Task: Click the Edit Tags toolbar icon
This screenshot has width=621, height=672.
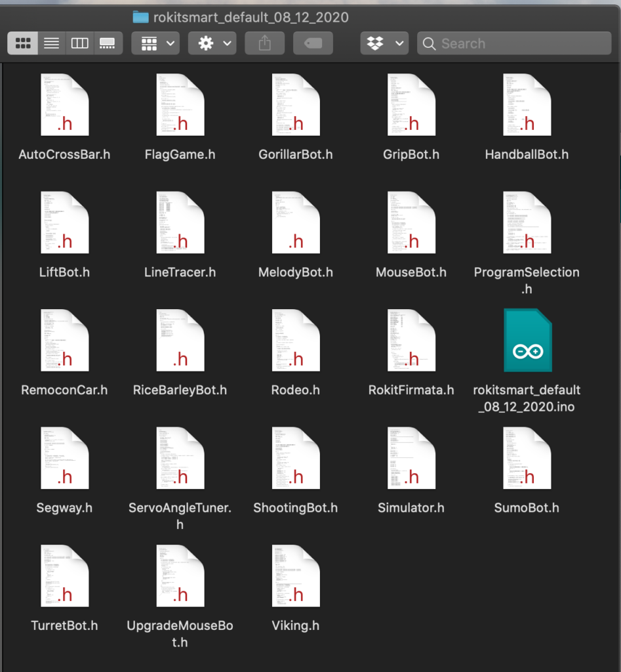Action: click(x=313, y=43)
